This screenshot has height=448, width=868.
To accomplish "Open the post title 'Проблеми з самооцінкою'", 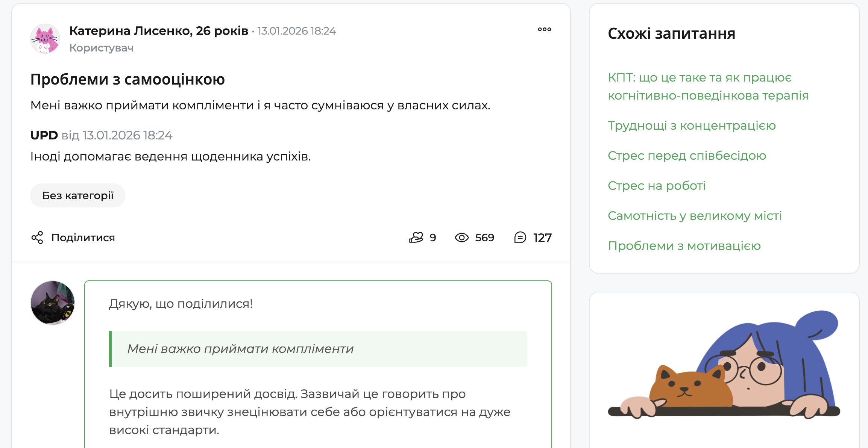I will point(127,79).
